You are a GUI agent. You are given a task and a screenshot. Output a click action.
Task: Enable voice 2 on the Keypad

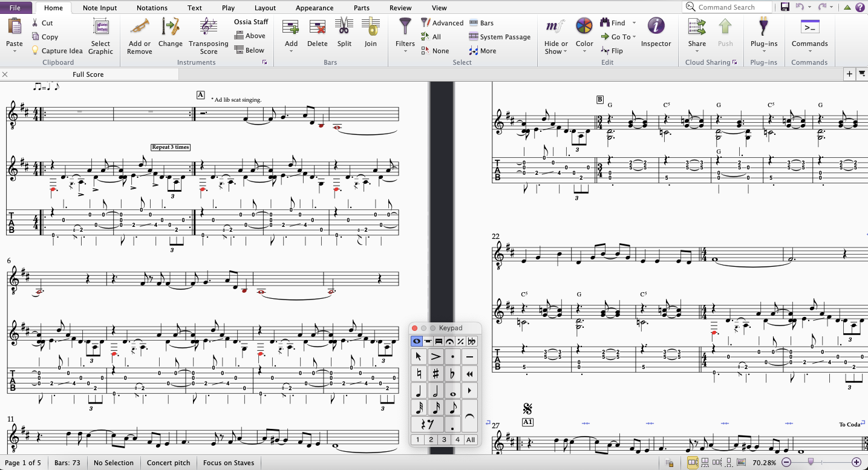click(431, 440)
